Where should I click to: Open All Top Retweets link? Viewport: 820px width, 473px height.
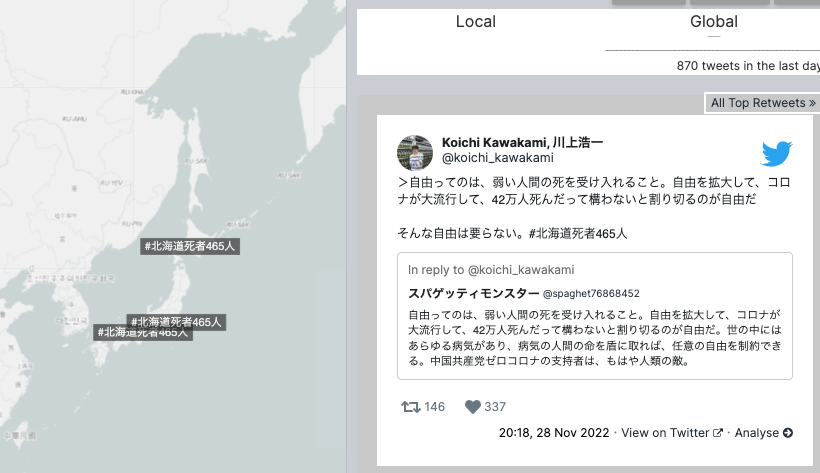762,103
